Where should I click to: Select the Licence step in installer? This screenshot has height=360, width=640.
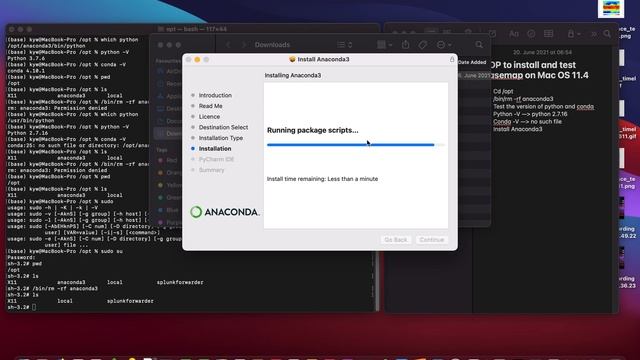209,116
